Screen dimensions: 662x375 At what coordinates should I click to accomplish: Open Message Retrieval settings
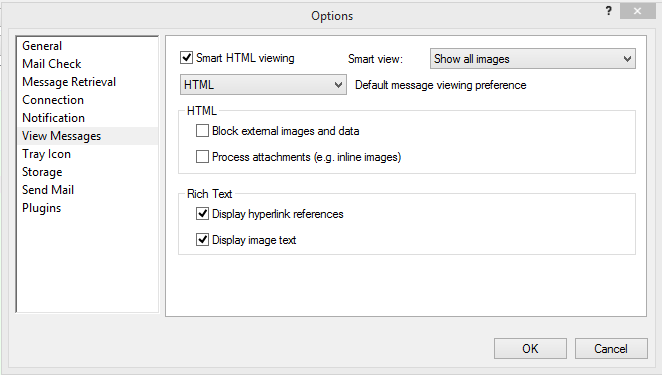point(69,82)
